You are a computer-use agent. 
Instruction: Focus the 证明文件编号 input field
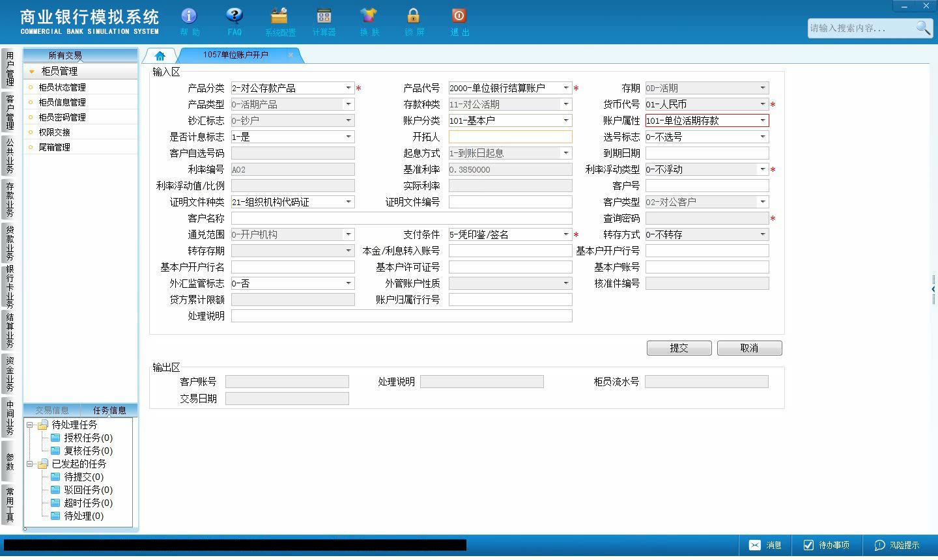511,202
